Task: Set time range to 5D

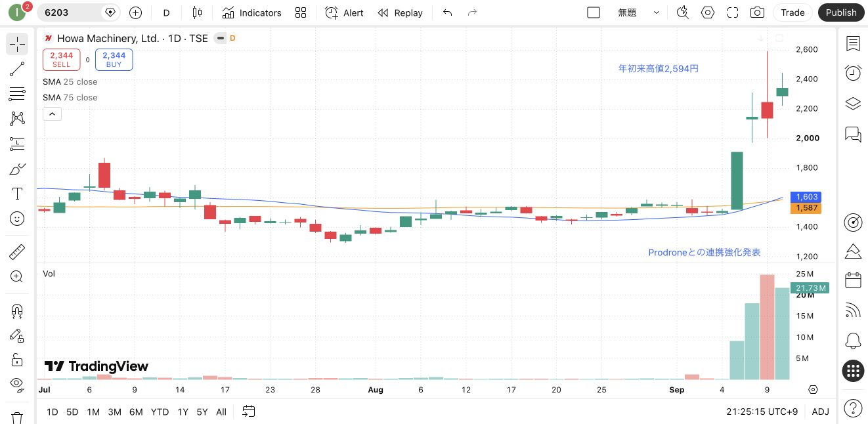Action: coord(72,412)
